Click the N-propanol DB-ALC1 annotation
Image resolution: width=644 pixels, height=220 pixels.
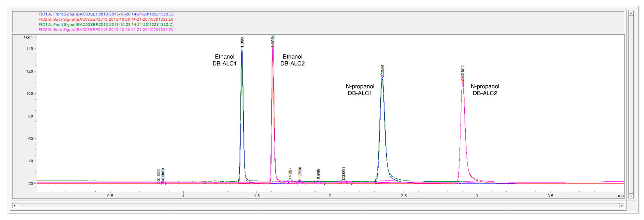pos(360,90)
